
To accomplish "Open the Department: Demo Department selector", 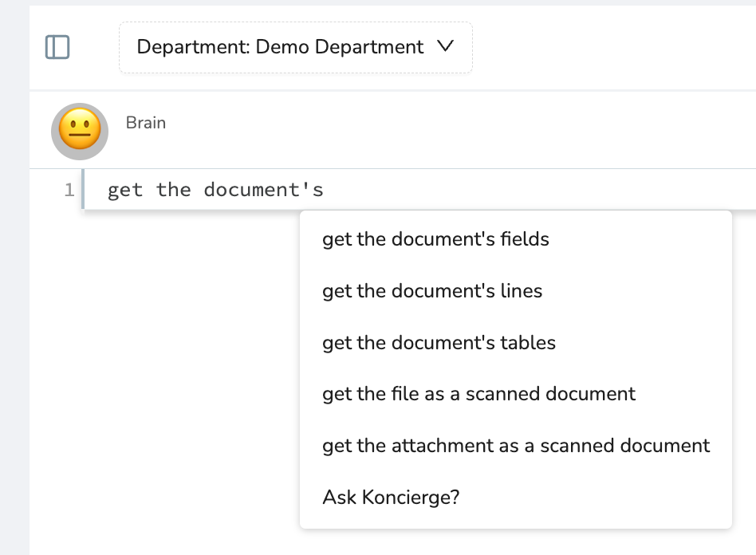I will click(x=280, y=47).
